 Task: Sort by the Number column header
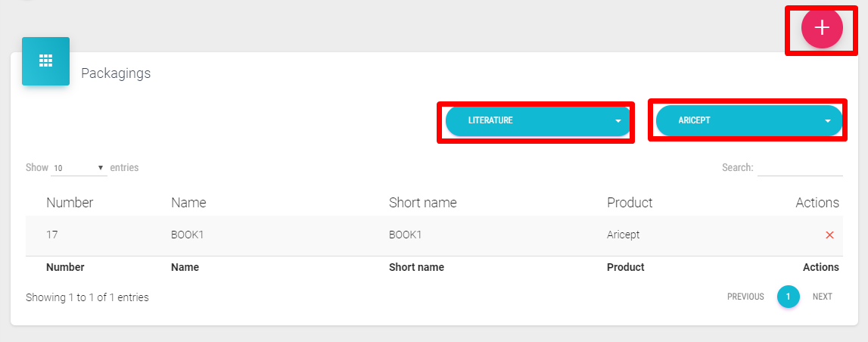[70, 203]
